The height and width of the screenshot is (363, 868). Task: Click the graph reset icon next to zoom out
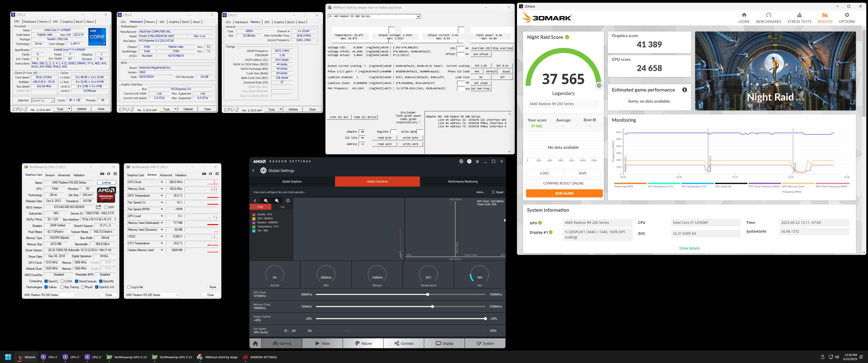pos(288,201)
